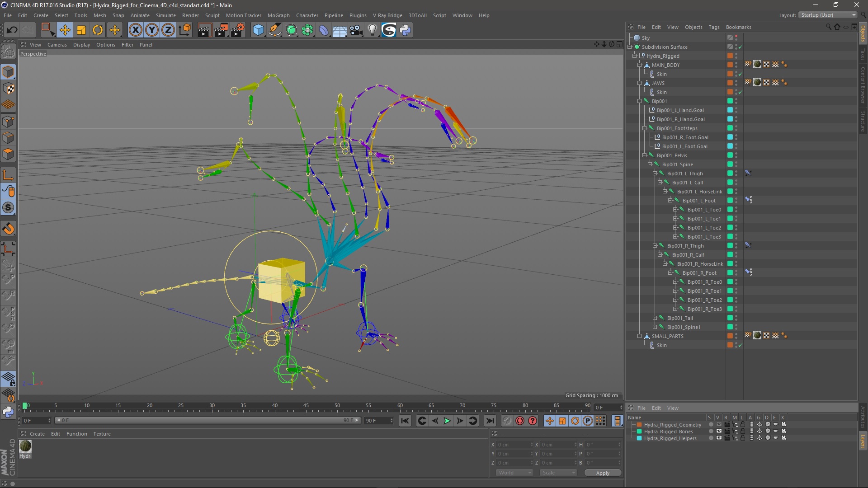868x488 pixels.
Task: Add a light object
Action: (x=372, y=30)
